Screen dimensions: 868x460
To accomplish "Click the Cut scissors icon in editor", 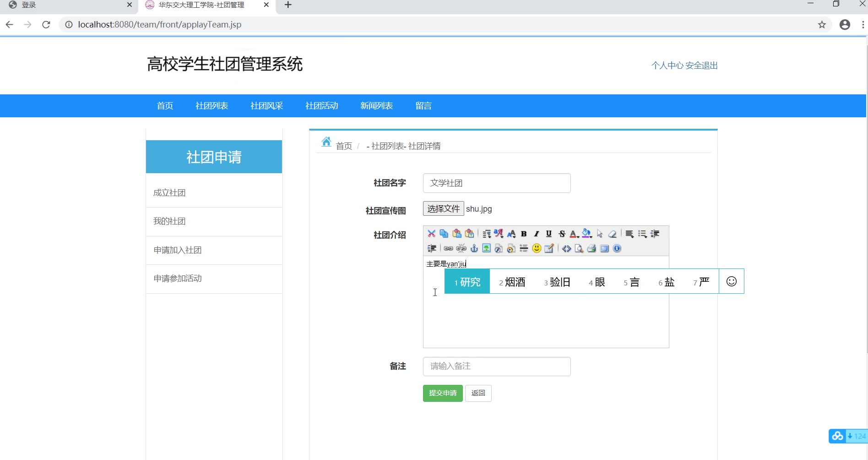I will [431, 234].
